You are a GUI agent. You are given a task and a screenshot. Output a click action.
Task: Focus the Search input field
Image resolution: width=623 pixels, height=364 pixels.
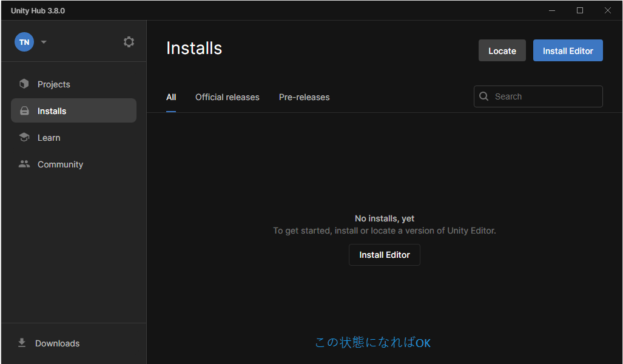[538, 96]
